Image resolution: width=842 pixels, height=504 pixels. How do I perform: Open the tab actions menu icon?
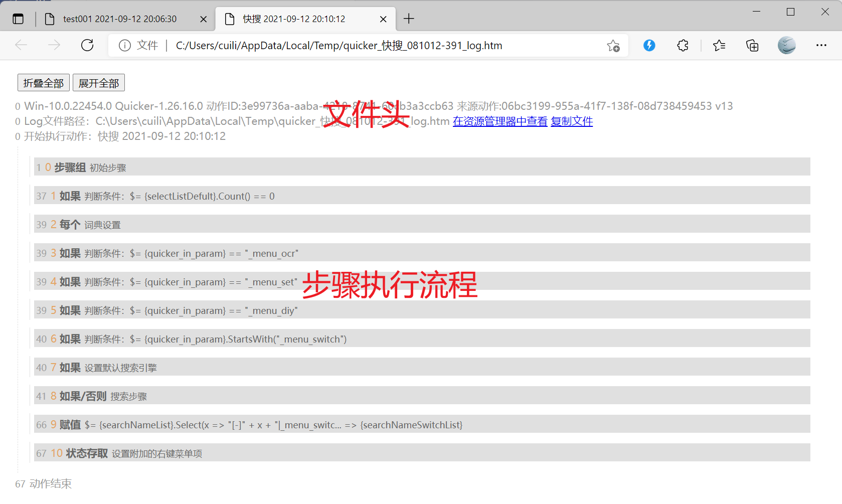[x=18, y=19]
